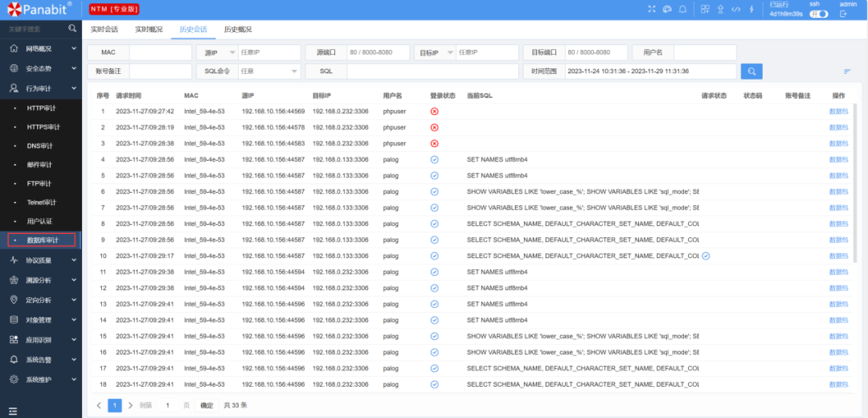Select the 历史会话 tab
Screen dimensions: 868x418
click(x=193, y=30)
